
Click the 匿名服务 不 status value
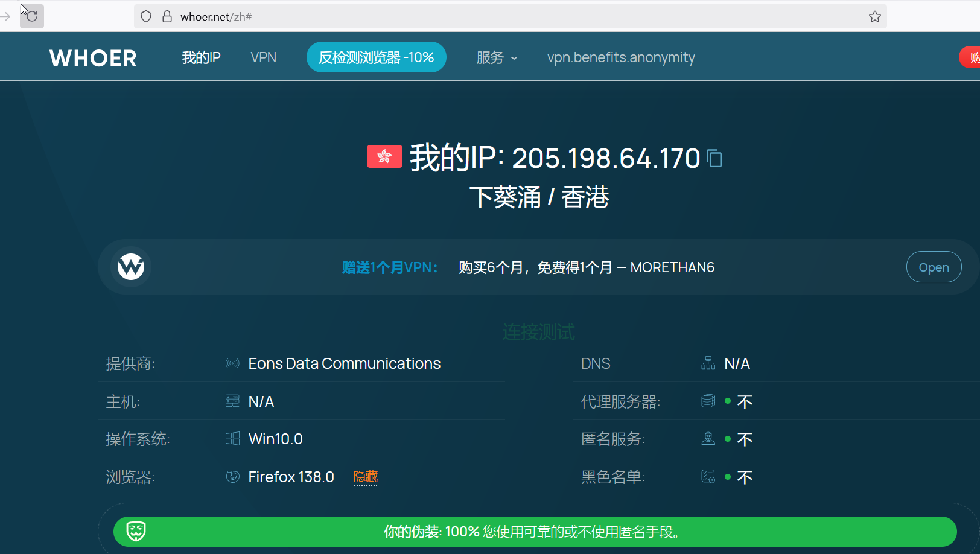pyautogui.click(x=745, y=439)
